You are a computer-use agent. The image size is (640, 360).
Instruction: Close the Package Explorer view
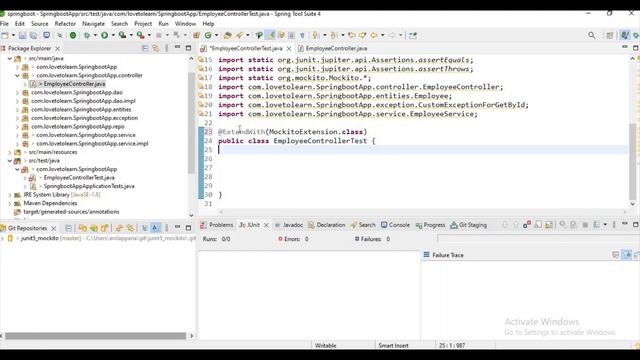(58, 48)
